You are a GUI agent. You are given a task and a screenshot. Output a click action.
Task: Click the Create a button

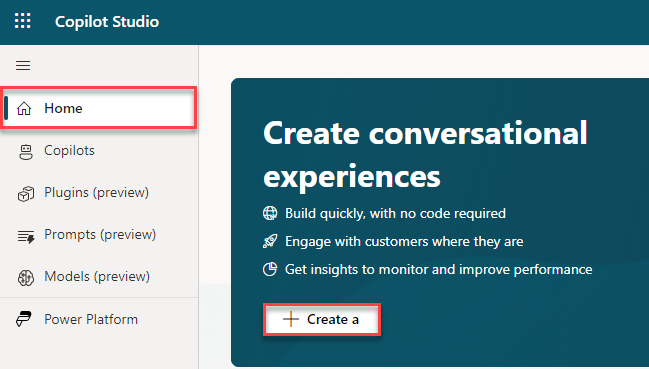click(x=322, y=319)
